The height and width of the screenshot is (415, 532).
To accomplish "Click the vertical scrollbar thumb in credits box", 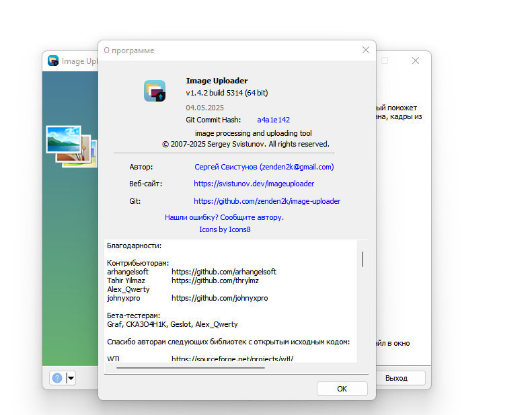I will (363, 259).
